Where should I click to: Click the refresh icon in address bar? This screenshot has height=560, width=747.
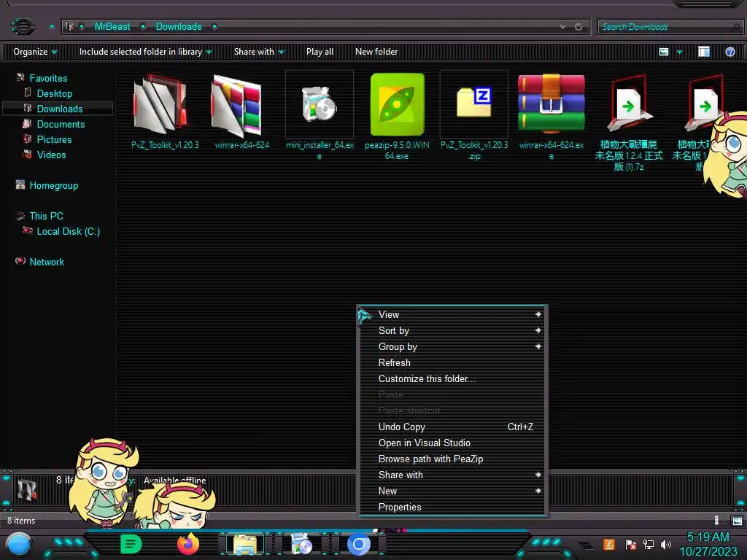point(578,27)
